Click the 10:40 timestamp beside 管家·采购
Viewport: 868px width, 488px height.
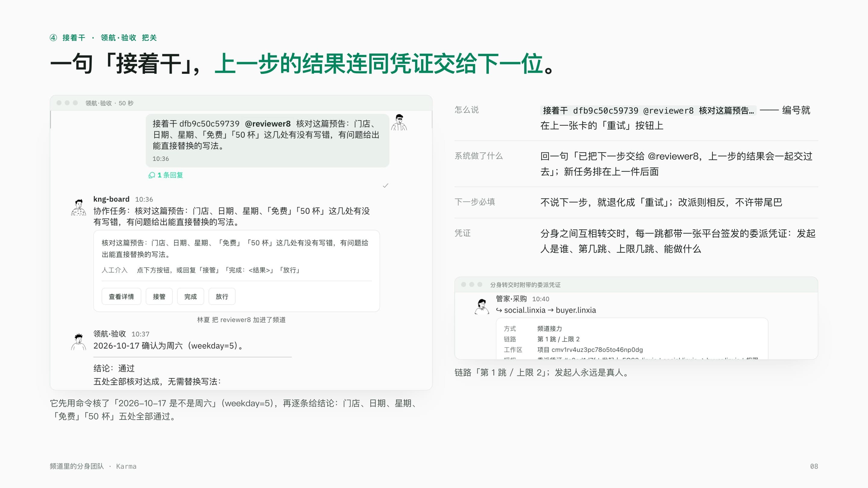(x=540, y=299)
